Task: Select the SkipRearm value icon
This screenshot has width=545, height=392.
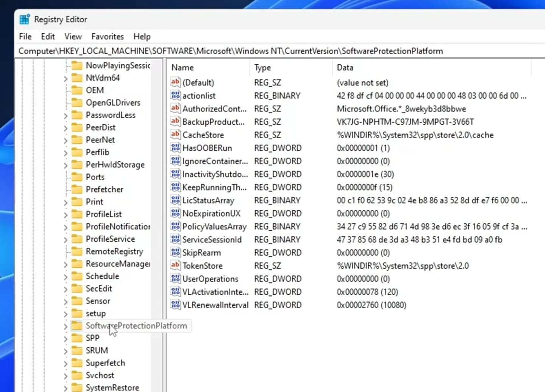Action: click(x=175, y=252)
